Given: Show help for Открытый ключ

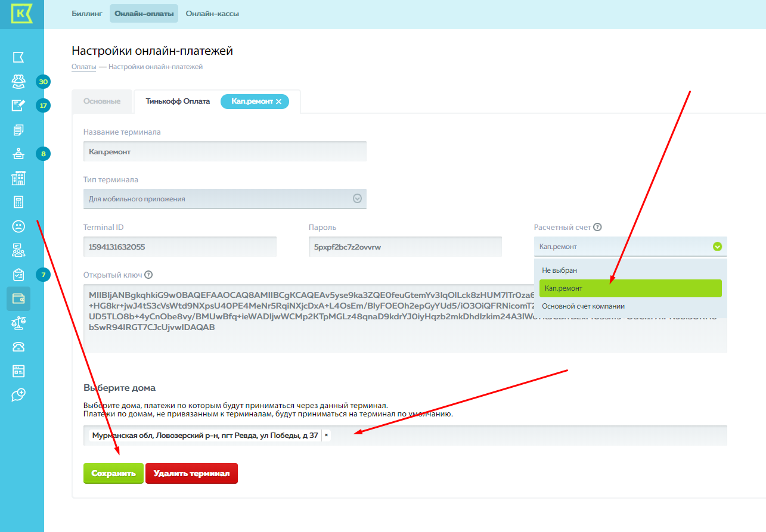Looking at the screenshot, I should click(x=148, y=275).
